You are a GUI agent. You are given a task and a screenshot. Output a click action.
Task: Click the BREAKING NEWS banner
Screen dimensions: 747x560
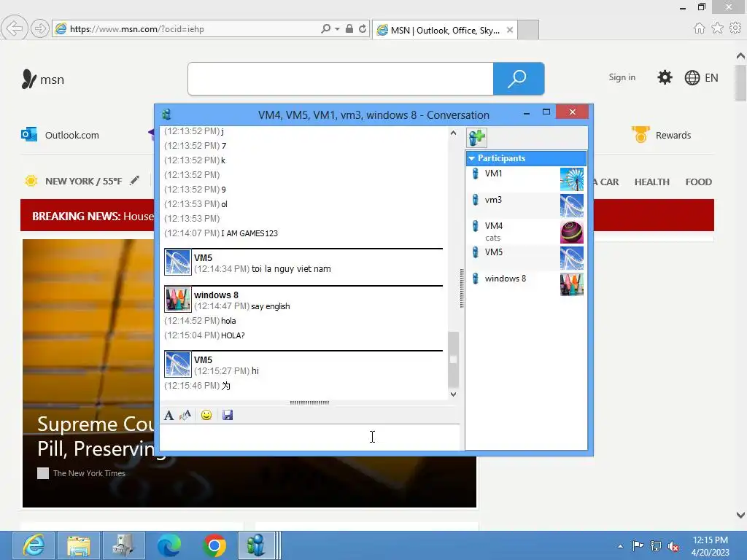tap(367, 215)
